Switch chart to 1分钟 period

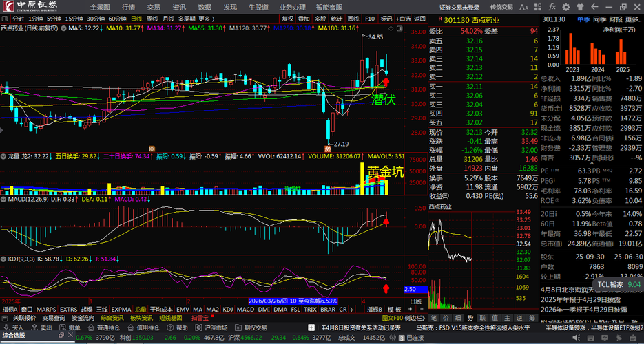(36, 19)
